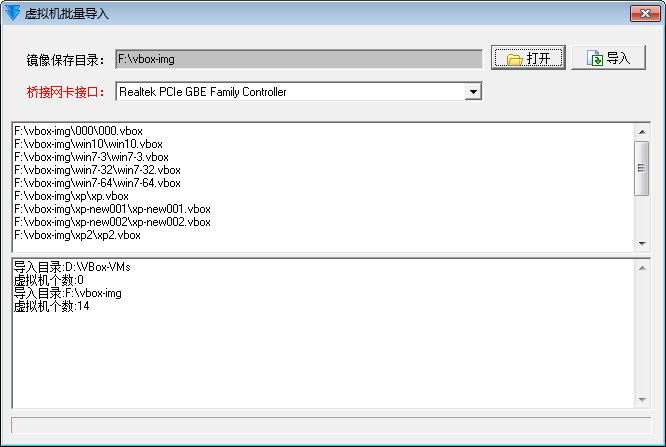This screenshot has width=666, height=447.
Task: Click the log panel scroll down arrow
Action: (x=642, y=399)
